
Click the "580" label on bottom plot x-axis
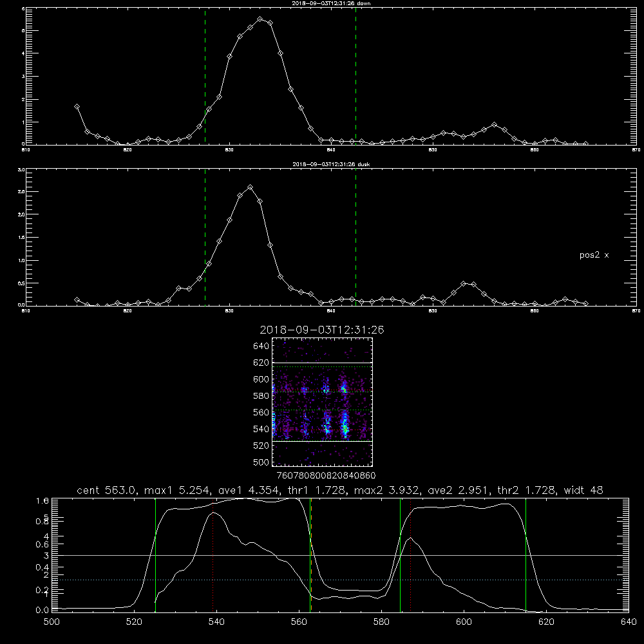[x=381, y=622]
